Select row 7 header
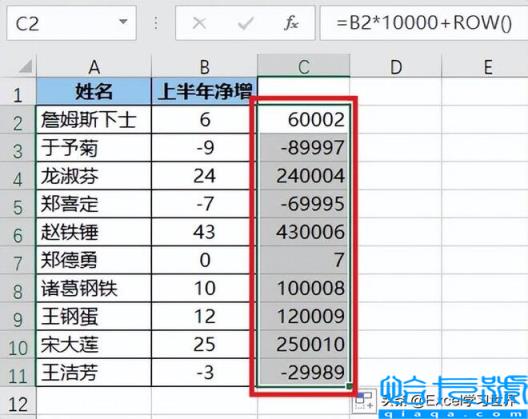 coord(18,260)
